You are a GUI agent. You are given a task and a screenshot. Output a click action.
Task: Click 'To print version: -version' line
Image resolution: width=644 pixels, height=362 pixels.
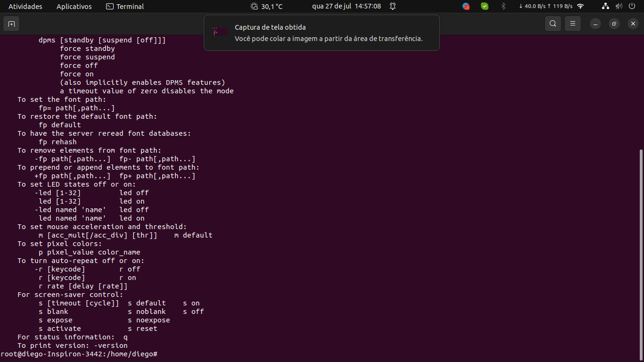[73, 346]
